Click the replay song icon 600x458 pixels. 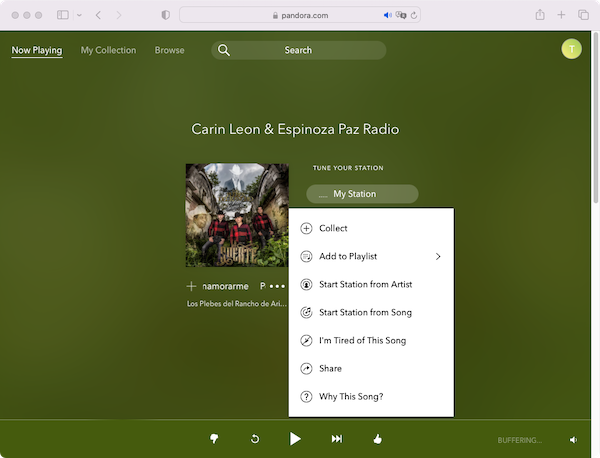click(255, 439)
